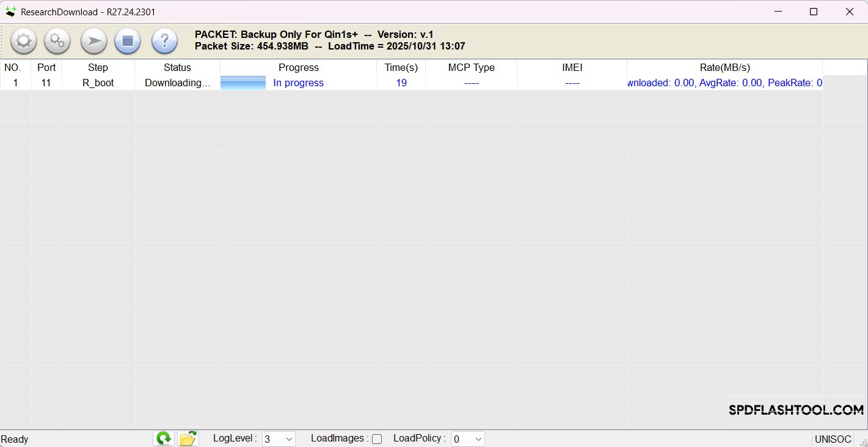Open the Load Packet settings gear
Image resolution: width=868 pixels, height=447 pixels.
tap(23, 41)
